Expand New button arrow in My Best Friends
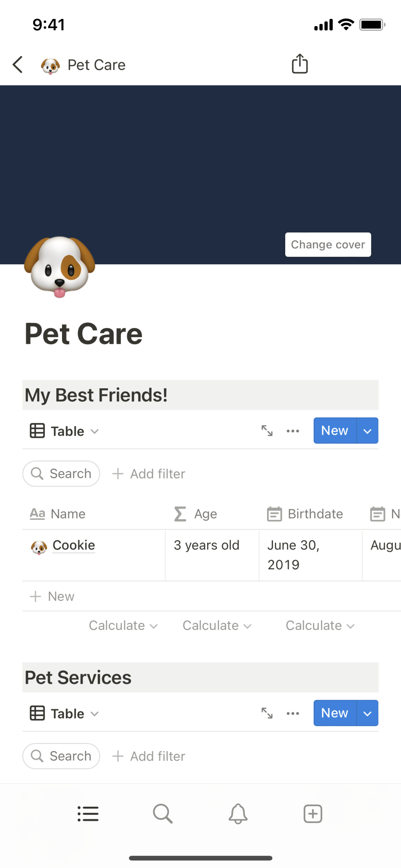Screen dimensions: 401x868 (367, 431)
